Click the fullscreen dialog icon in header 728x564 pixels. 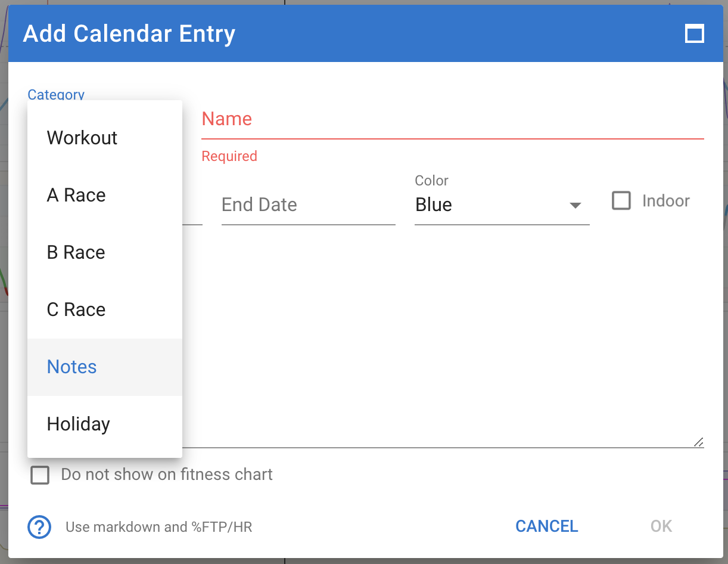(695, 33)
